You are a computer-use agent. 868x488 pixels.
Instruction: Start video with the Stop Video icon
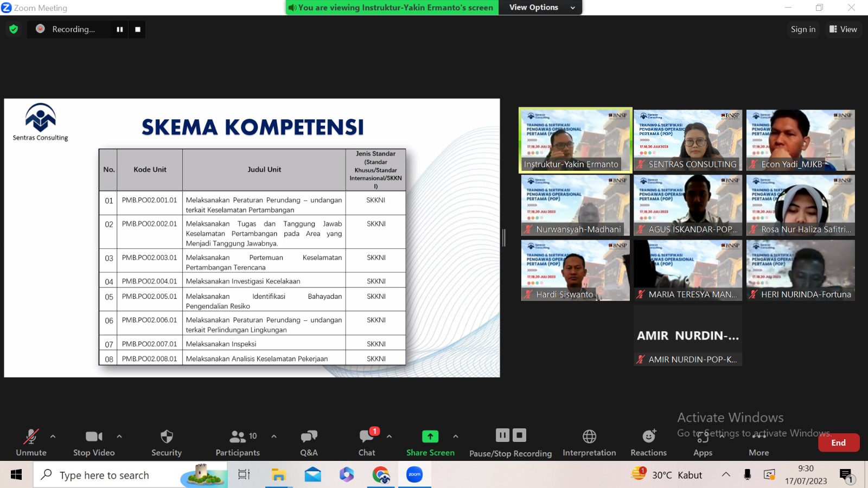[93, 436]
